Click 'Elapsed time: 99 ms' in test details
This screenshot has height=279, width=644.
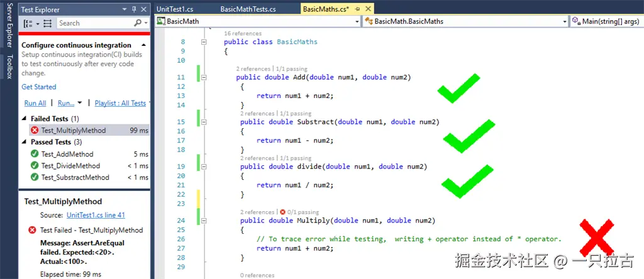pos(70,274)
